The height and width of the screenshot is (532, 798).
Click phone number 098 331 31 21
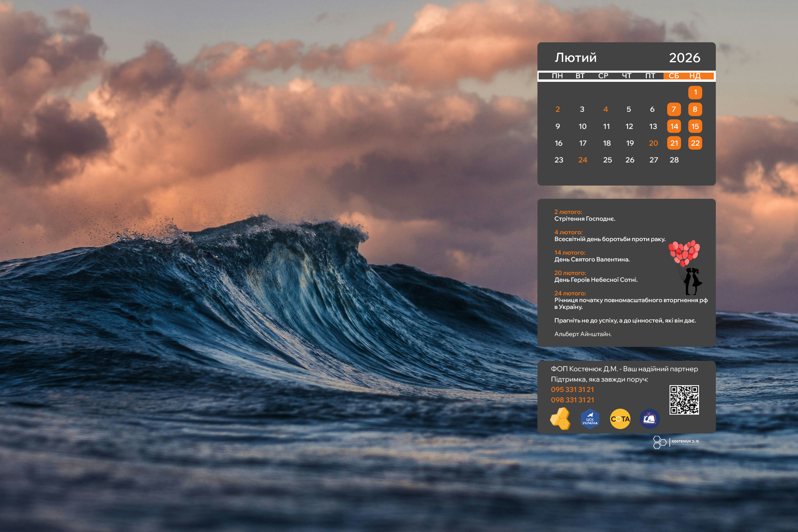tap(572, 400)
